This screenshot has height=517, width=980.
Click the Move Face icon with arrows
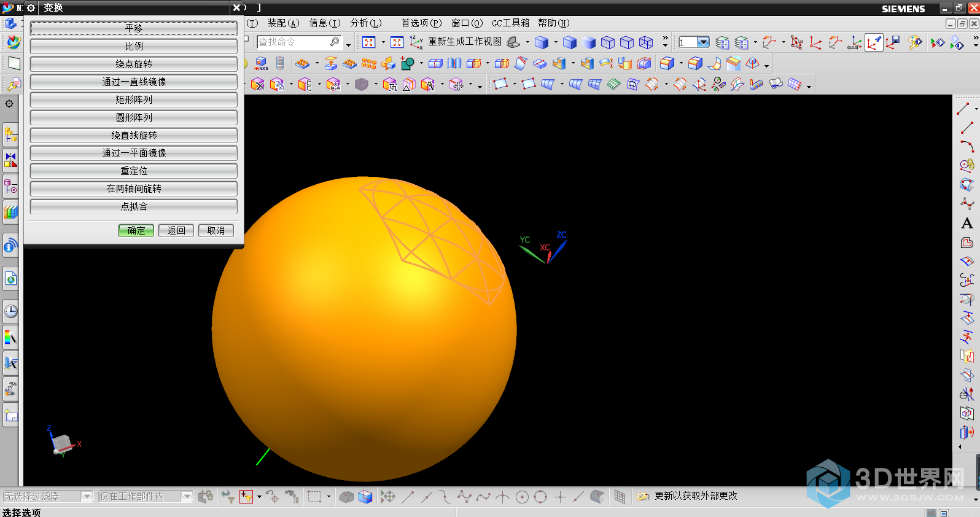(x=456, y=84)
